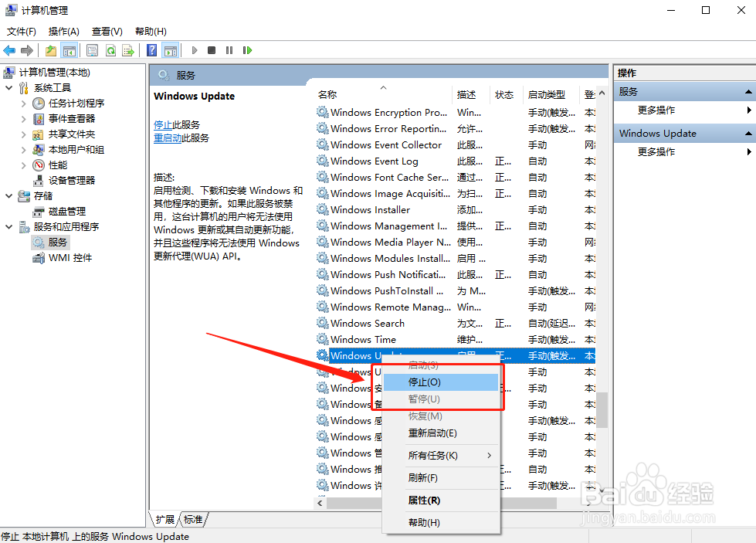The width and height of the screenshot is (756, 543).
Task: Open 所有任务(K) submenu
Action: point(441,455)
